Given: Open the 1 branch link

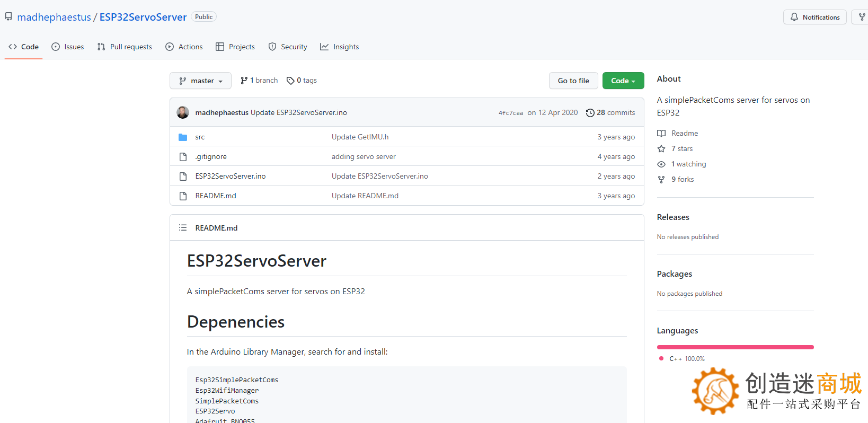Looking at the screenshot, I should coord(259,81).
